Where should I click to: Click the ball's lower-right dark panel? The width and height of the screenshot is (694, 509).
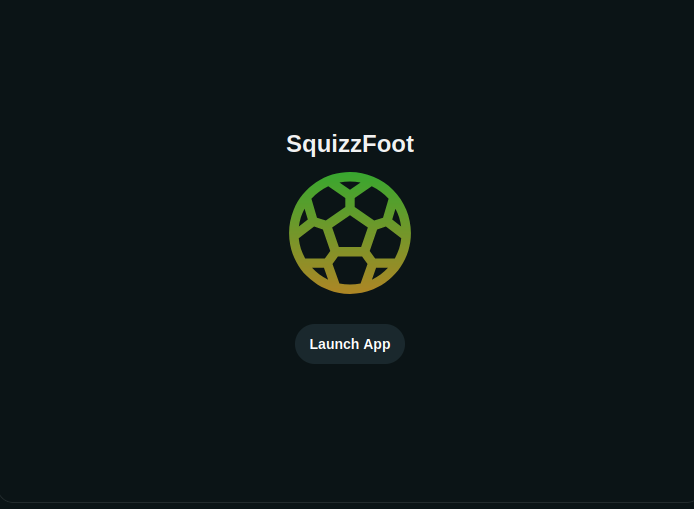point(386,243)
